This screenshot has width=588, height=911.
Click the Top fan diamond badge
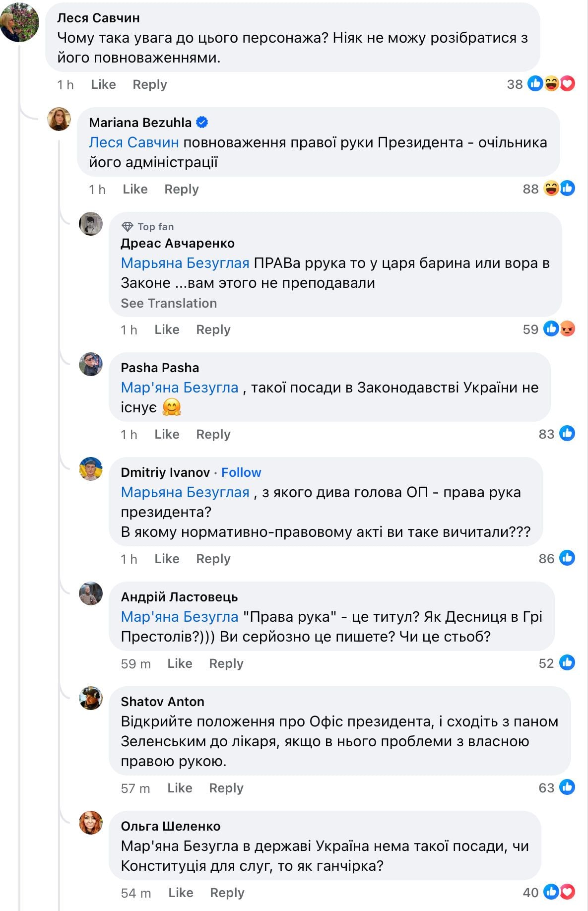click(x=128, y=227)
